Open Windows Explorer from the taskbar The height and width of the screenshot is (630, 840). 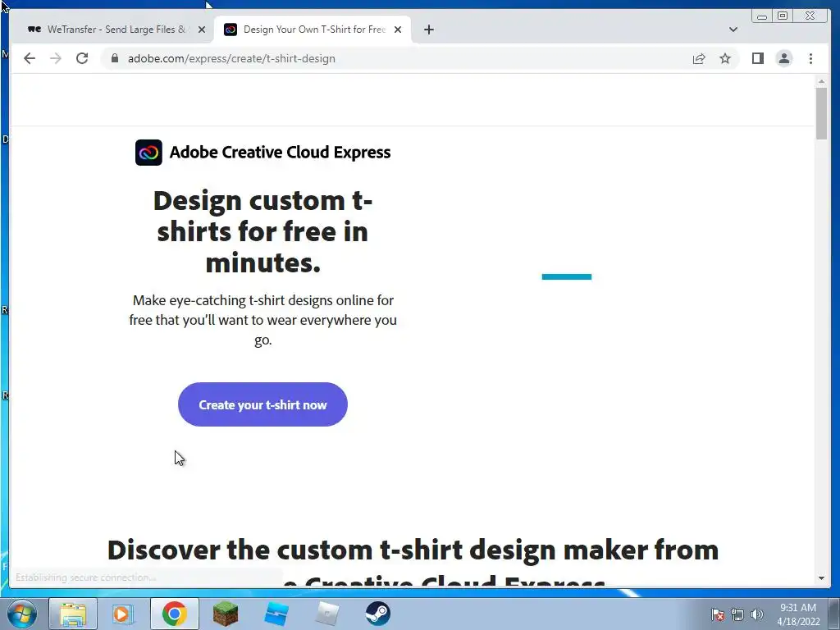(x=73, y=614)
